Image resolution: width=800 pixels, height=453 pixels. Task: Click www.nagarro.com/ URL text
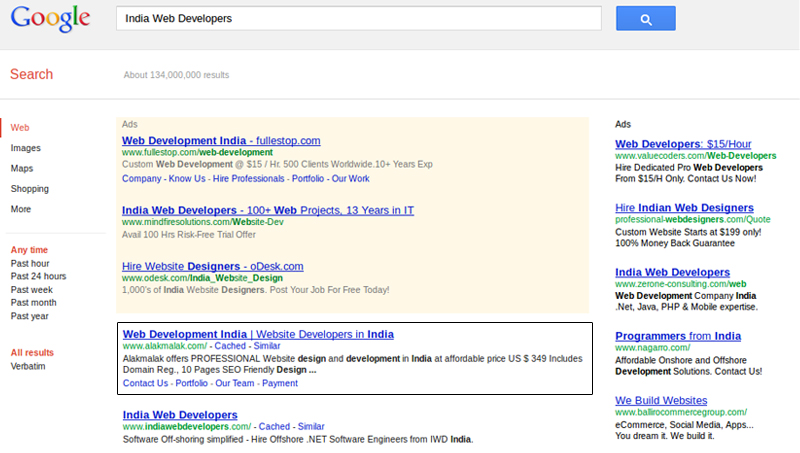click(653, 347)
